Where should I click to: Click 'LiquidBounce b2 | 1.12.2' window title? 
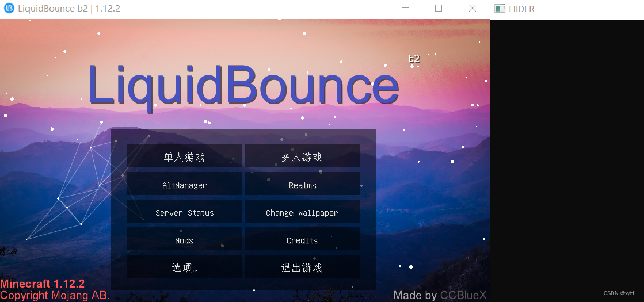click(x=69, y=9)
